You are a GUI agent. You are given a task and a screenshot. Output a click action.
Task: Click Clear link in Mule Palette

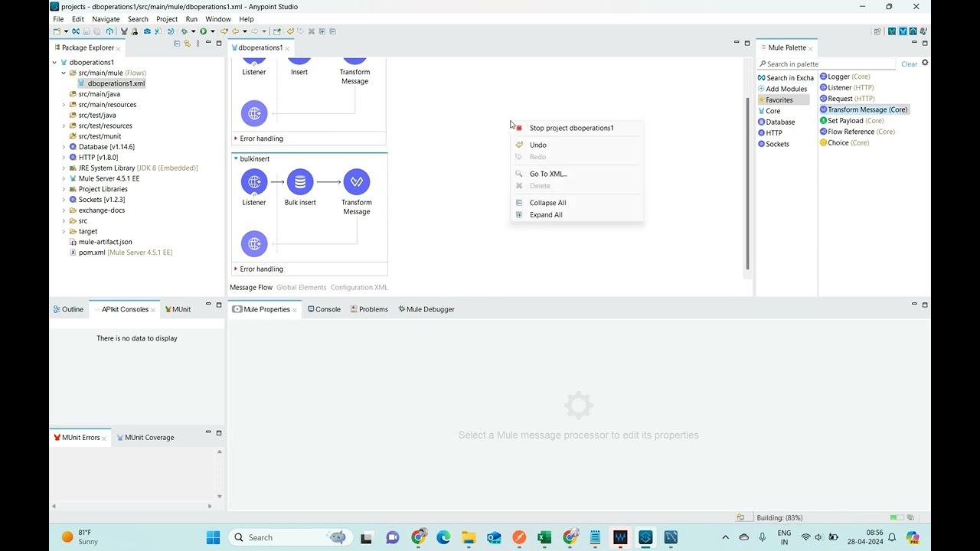click(x=909, y=64)
